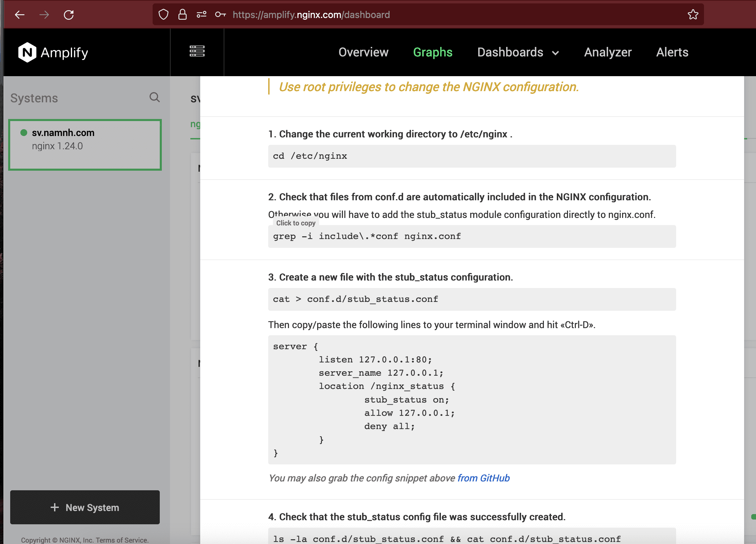Click the NGINX Amplify logo
The width and height of the screenshot is (756, 544).
tap(53, 52)
